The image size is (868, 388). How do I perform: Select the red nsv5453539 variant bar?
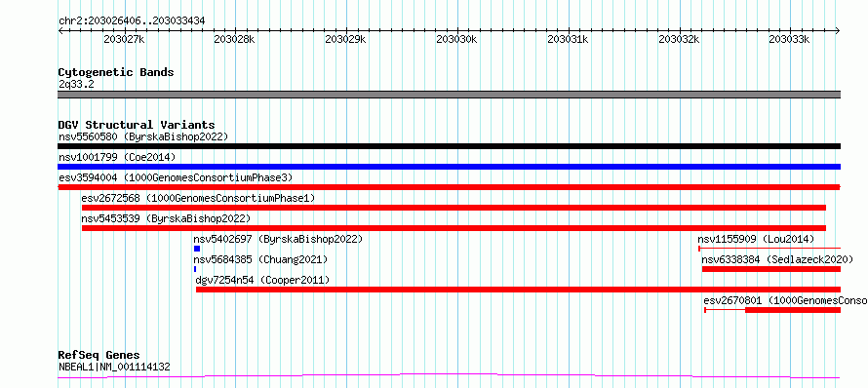coord(454,228)
